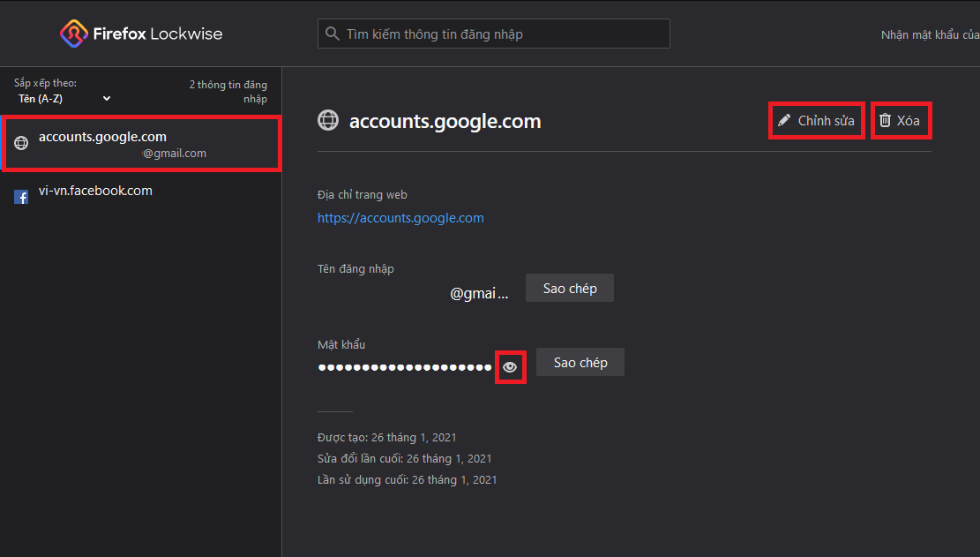Click "Sửa đổi lần cuối" date text

(x=404, y=459)
